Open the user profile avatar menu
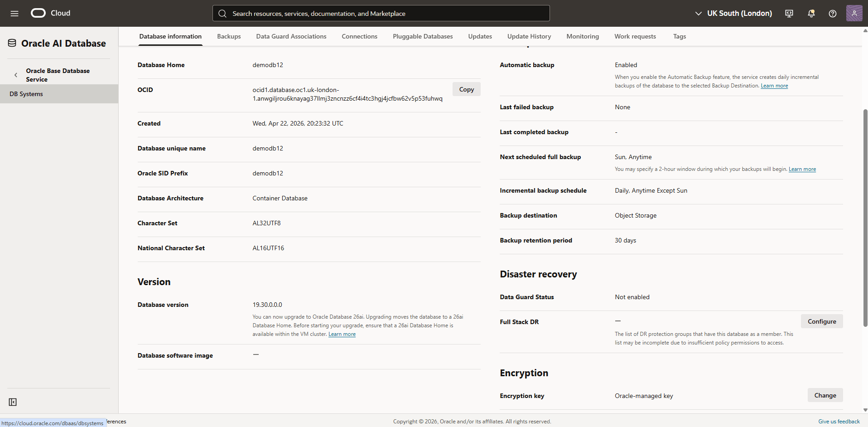The width and height of the screenshot is (868, 427). (x=854, y=13)
